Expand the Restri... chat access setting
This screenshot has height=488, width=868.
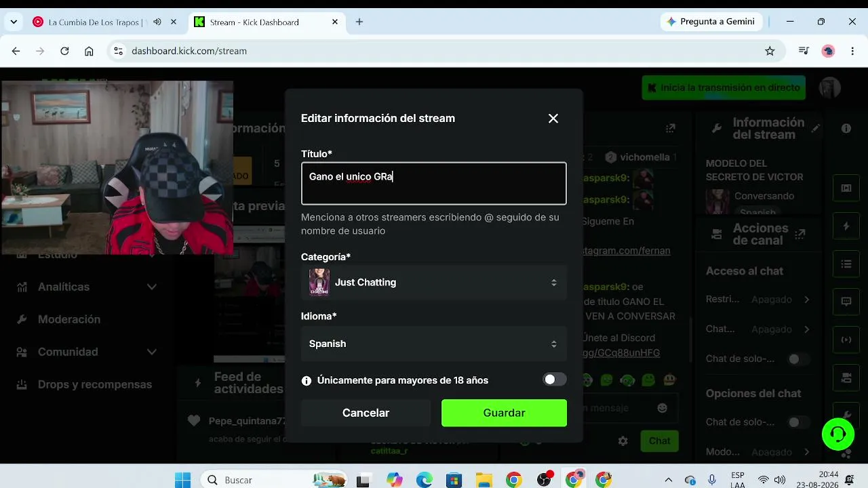click(807, 300)
